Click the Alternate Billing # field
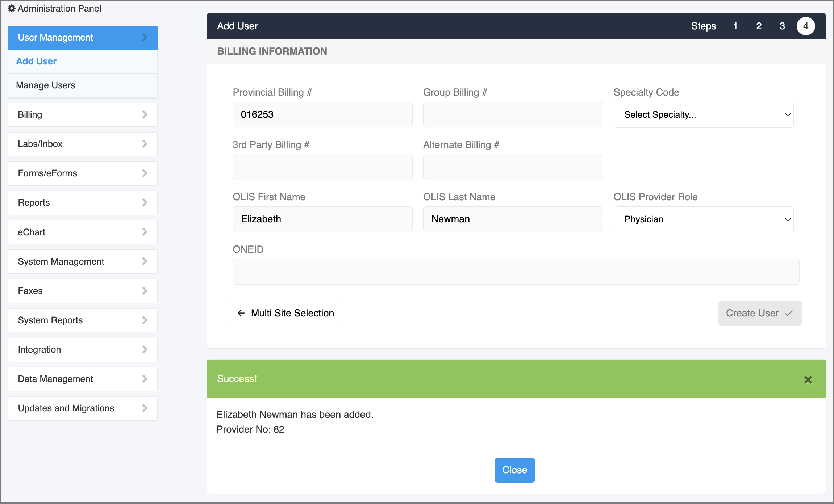The width and height of the screenshot is (834, 504). tap(513, 167)
